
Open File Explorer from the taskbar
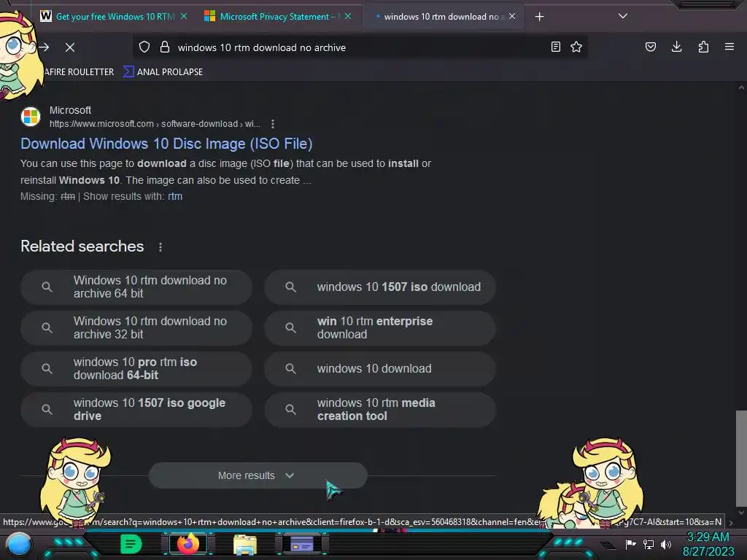point(245,545)
